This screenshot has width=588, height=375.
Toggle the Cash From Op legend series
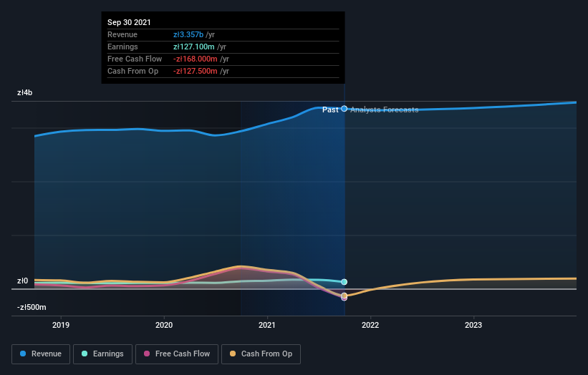click(x=261, y=354)
